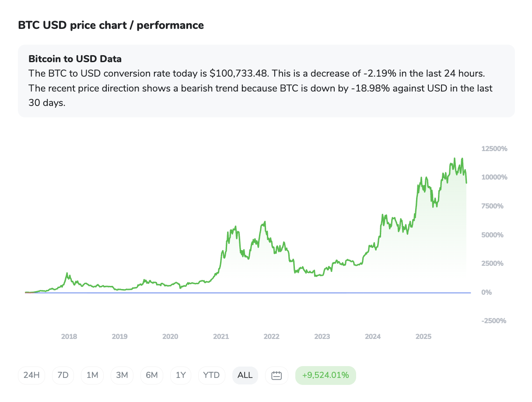This screenshot has height=402, width=532.
Task: Click the +9,524.01% performance badge
Action: point(325,375)
